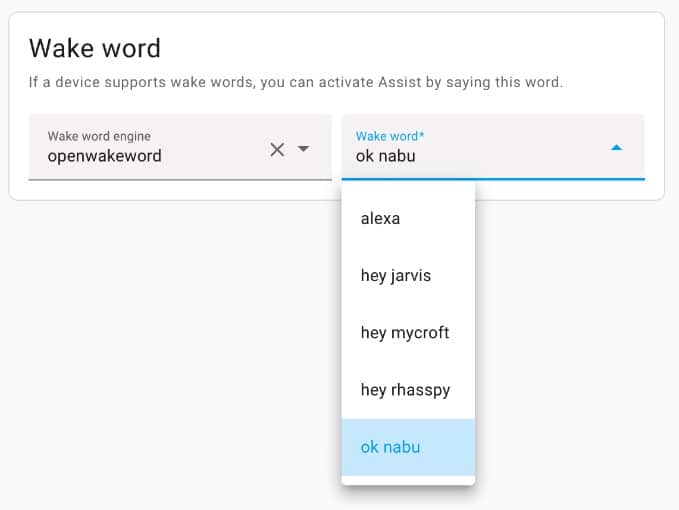Click the bottom padding of the options list
This screenshot has width=679, height=510.
pyautogui.click(x=408, y=480)
